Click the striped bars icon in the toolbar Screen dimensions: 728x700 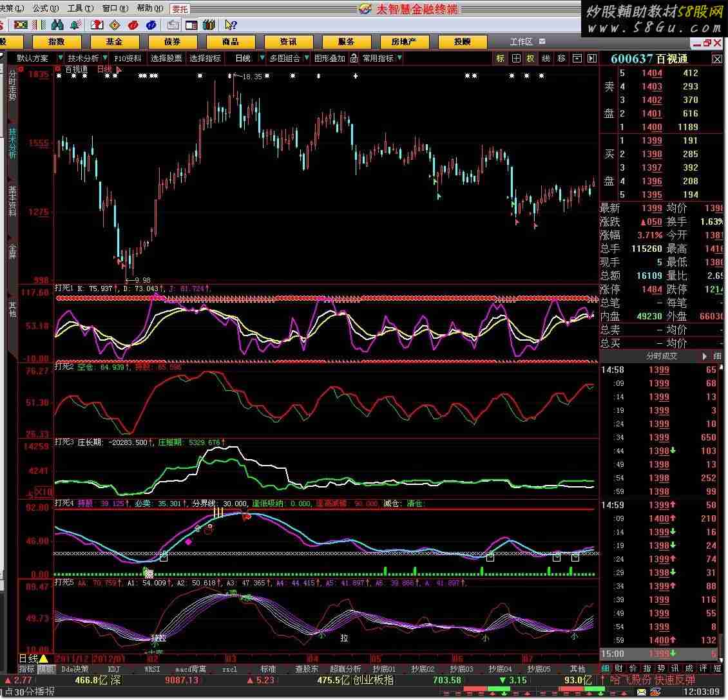pos(39,25)
